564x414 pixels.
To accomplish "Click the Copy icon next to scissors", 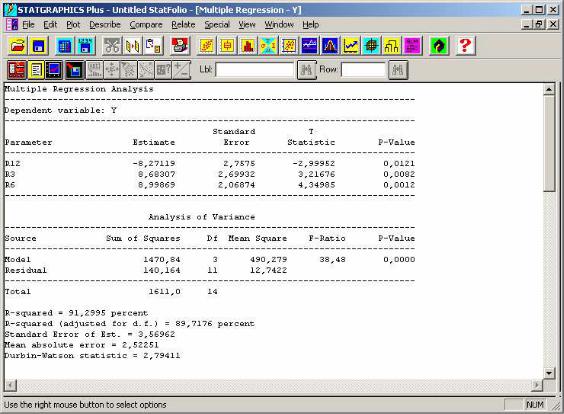I will pos(133,46).
